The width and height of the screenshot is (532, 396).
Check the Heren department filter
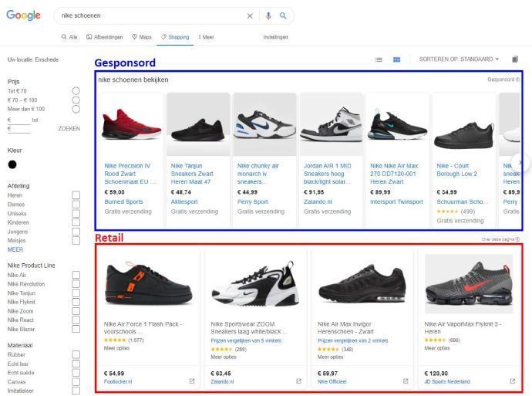76,195
